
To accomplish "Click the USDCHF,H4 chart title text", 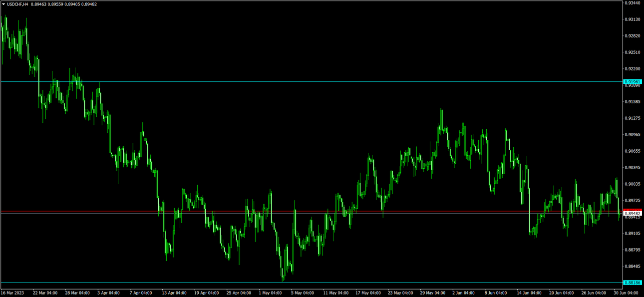I will point(17,4).
